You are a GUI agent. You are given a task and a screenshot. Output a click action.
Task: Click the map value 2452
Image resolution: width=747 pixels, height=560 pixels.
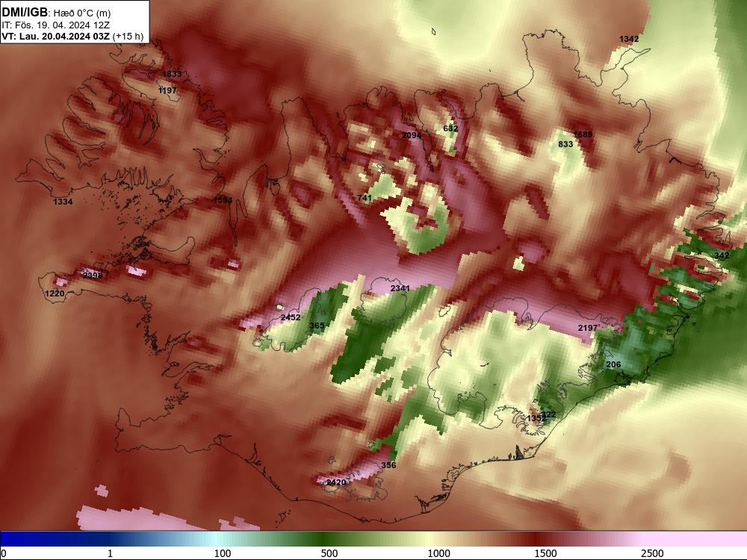[x=291, y=317]
